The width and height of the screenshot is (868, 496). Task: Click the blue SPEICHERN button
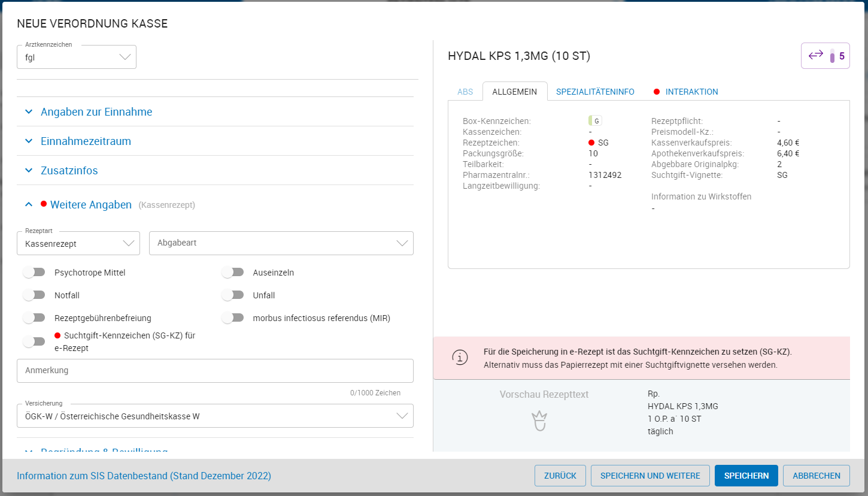pos(746,476)
